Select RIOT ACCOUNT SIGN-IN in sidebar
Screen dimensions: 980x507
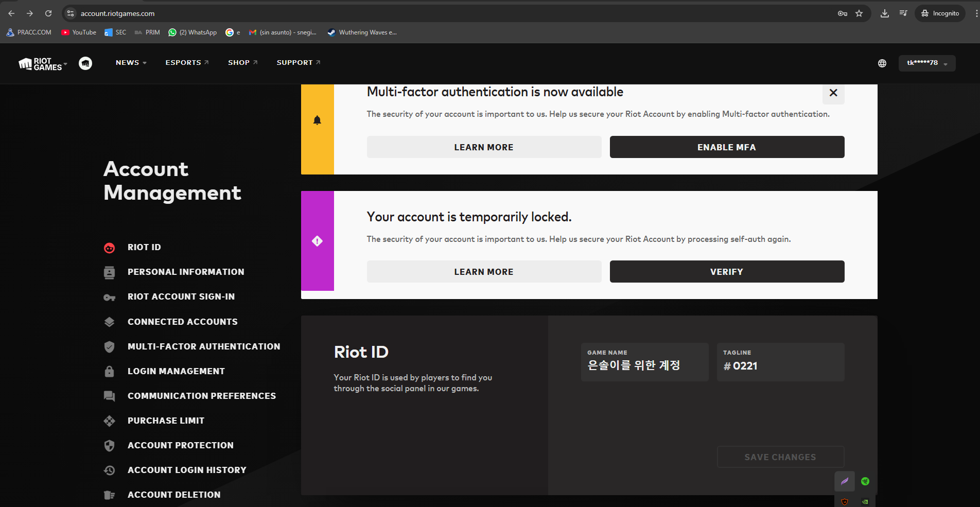point(181,297)
